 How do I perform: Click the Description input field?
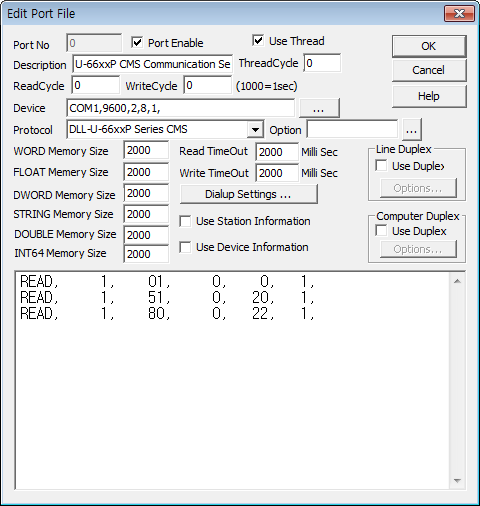pos(152,64)
